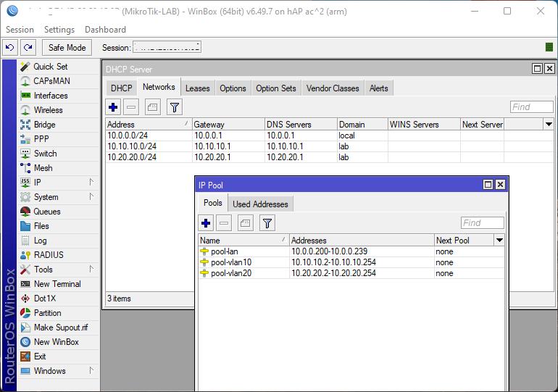Open PPP menu
This screenshot has width=558, height=392.
point(41,139)
